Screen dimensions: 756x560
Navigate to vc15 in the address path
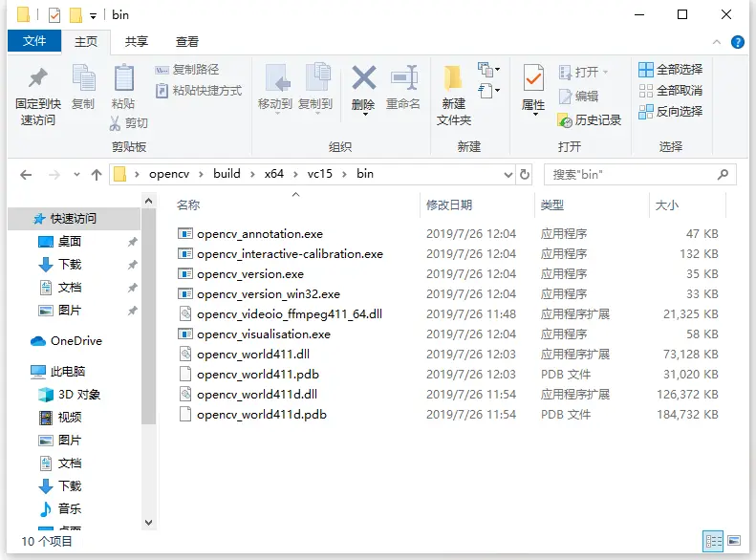coord(319,174)
